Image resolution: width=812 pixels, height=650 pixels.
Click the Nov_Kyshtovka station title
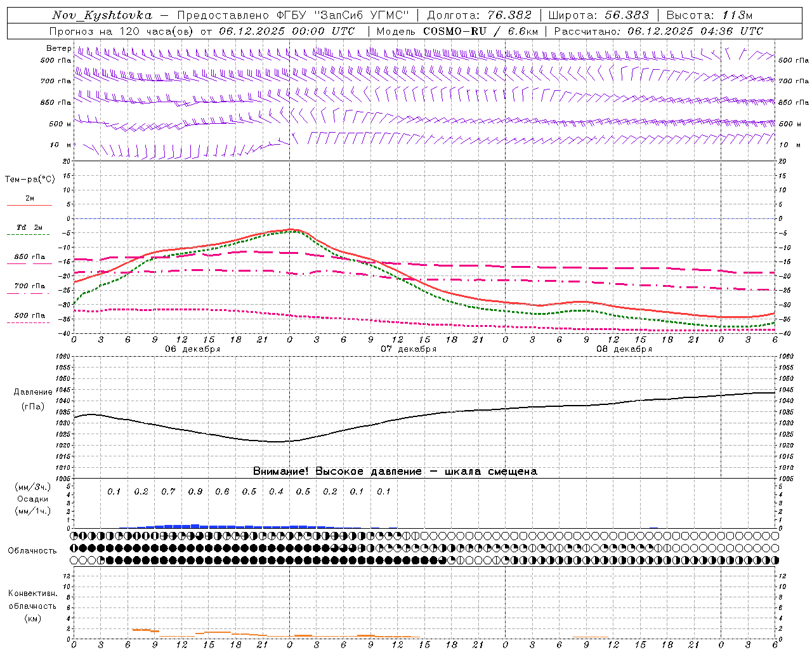click(102, 15)
